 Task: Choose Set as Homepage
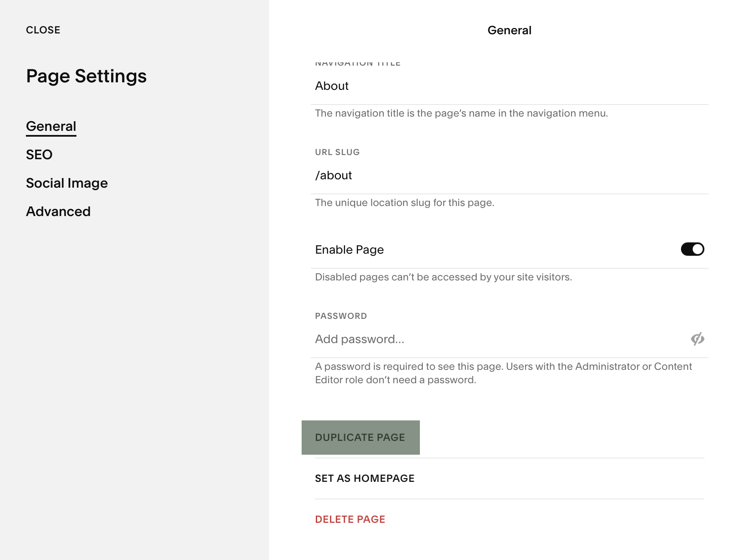pos(365,479)
